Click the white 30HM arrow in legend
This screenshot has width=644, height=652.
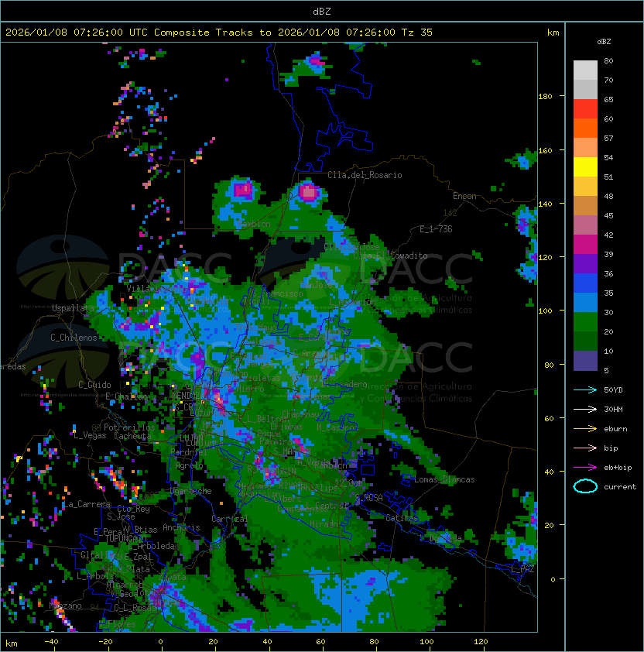[585, 409]
